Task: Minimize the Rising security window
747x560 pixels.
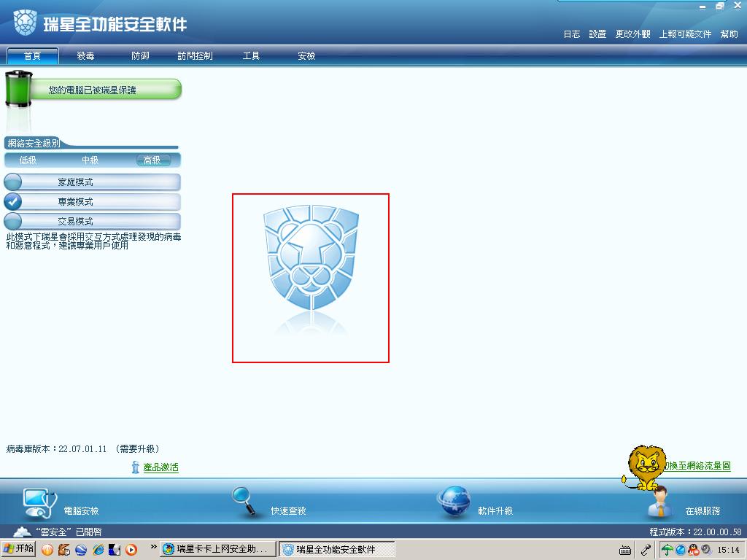Action: coord(703,7)
